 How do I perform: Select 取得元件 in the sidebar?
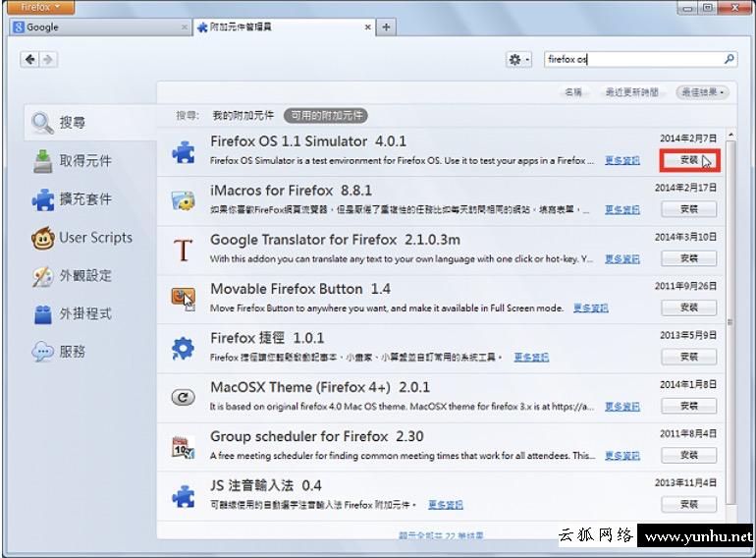pyautogui.click(x=90, y=160)
